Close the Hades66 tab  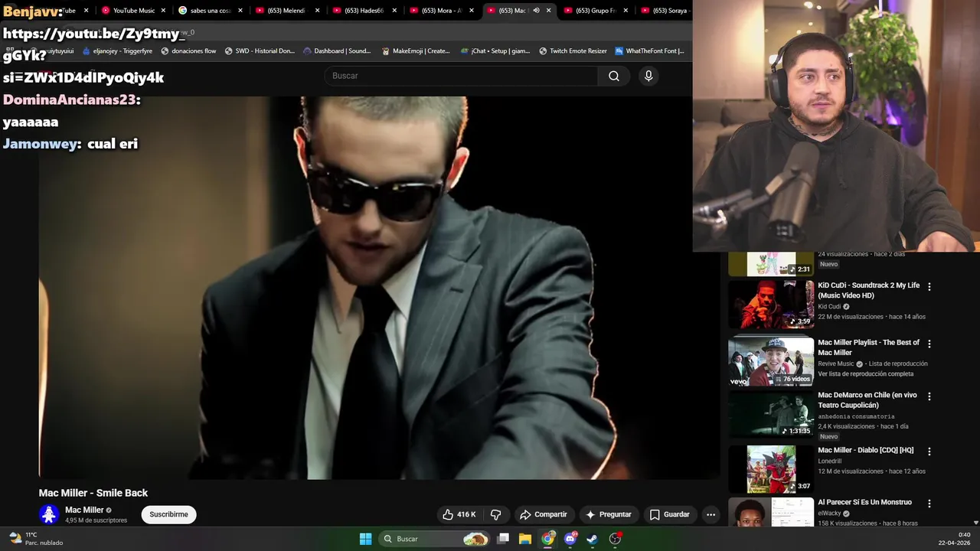click(x=394, y=11)
